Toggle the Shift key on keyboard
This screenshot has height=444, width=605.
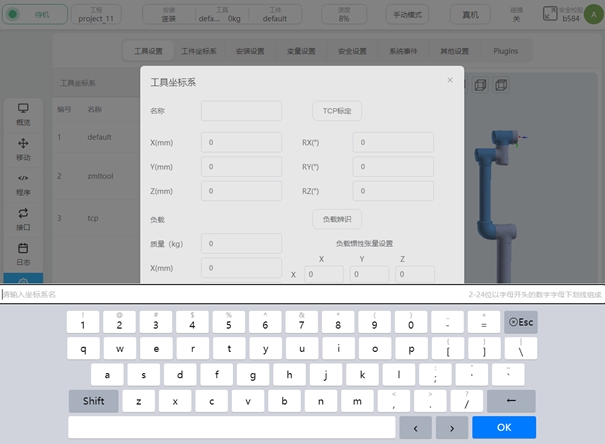click(93, 401)
